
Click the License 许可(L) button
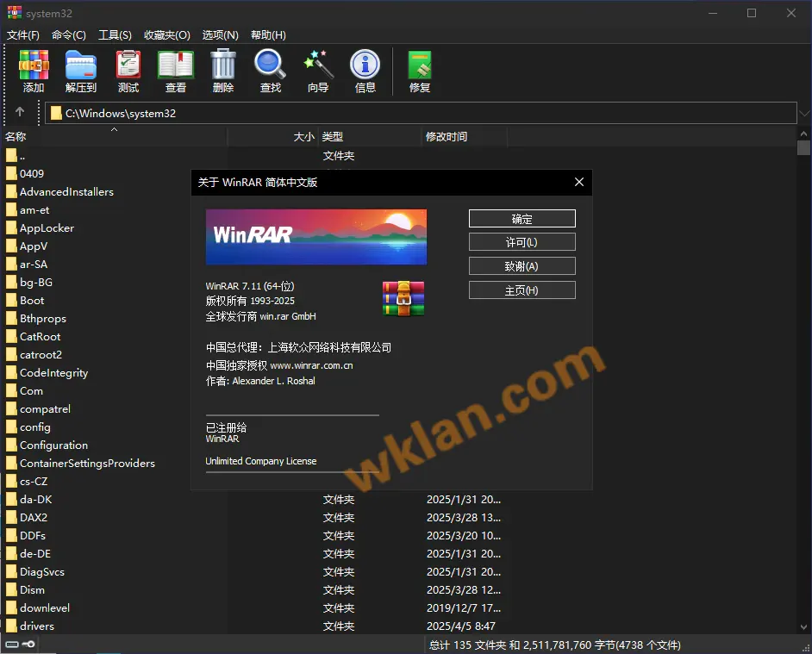click(522, 242)
